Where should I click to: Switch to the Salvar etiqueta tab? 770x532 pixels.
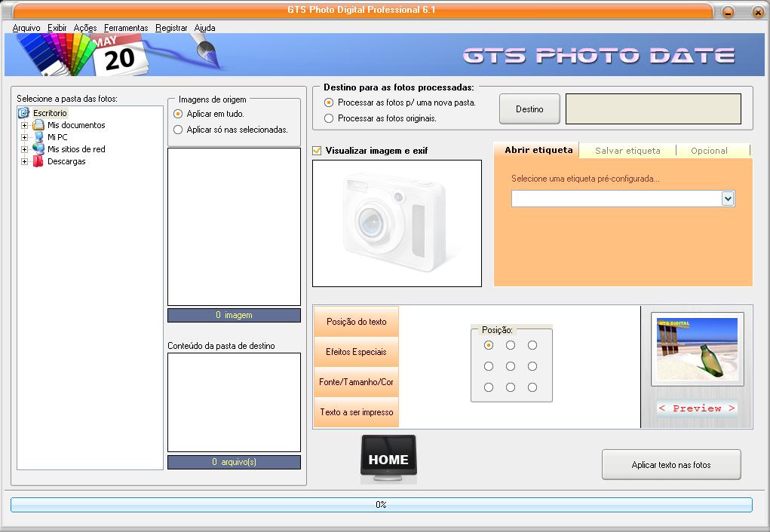pos(627,151)
